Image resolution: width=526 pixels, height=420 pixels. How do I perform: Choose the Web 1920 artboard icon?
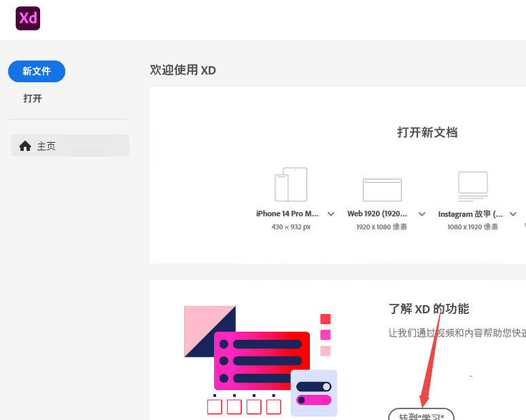(382, 190)
